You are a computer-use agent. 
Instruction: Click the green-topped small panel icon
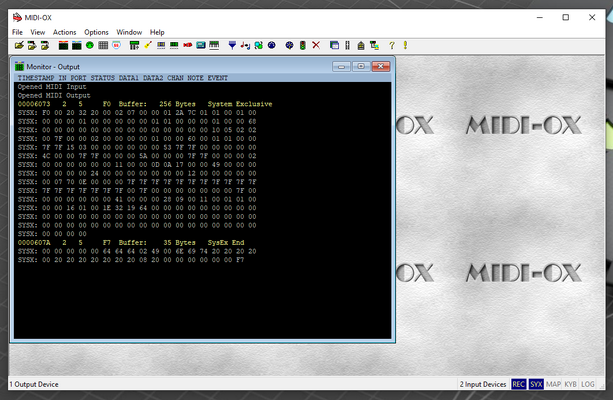click(174, 46)
